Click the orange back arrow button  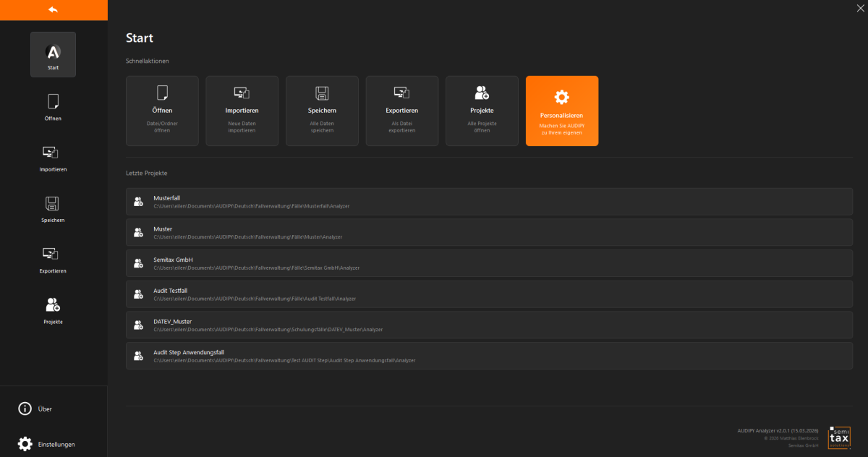coord(53,9)
